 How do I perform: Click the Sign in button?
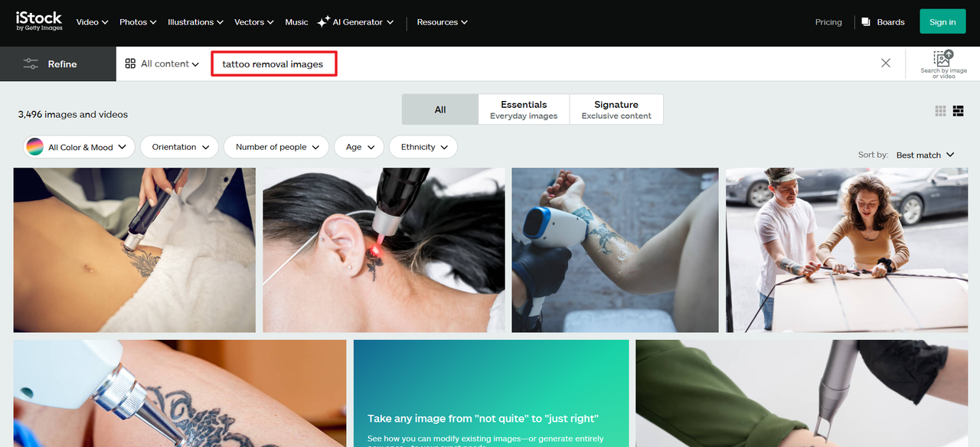coord(942,21)
